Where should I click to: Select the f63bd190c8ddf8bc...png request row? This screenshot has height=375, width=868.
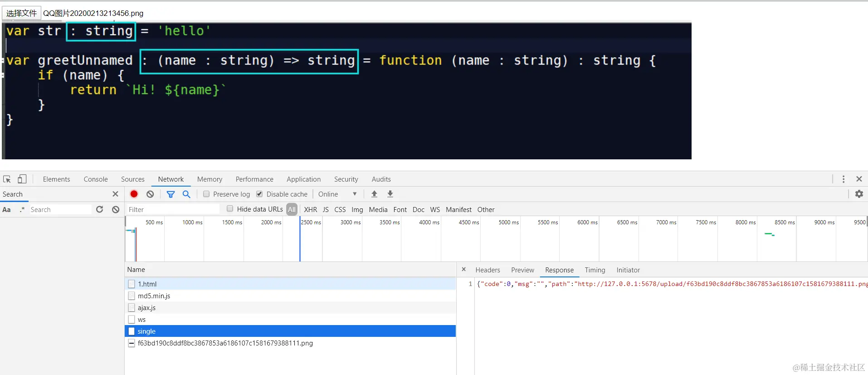tap(290, 343)
